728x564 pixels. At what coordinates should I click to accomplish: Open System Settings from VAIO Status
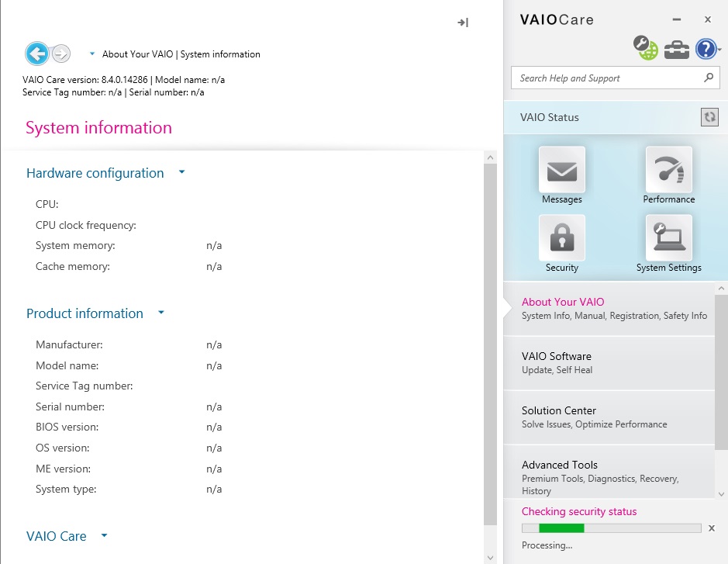(668, 239)
